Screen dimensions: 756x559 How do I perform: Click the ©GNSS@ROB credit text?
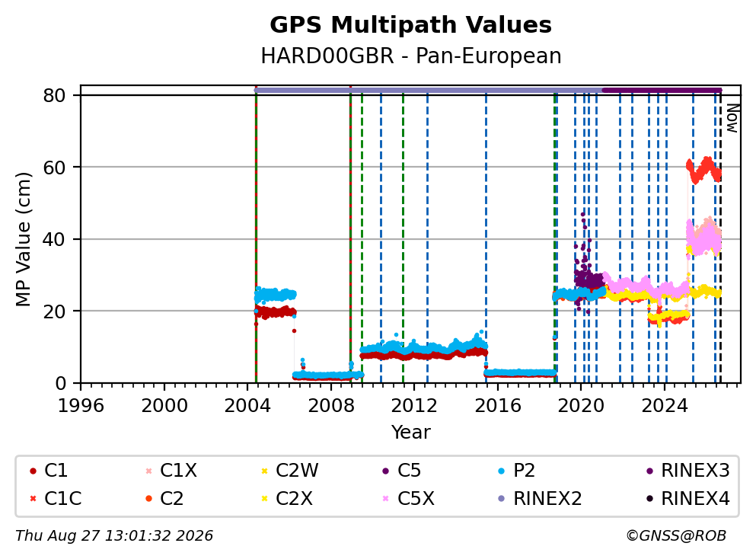click(x=676, y=535)
